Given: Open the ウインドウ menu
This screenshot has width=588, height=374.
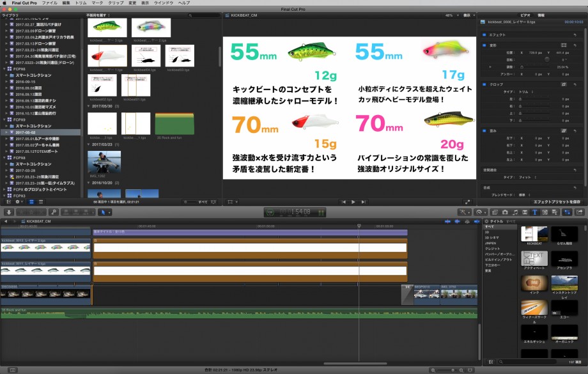Looking at the screenshot, I should [x=164, y=3].
